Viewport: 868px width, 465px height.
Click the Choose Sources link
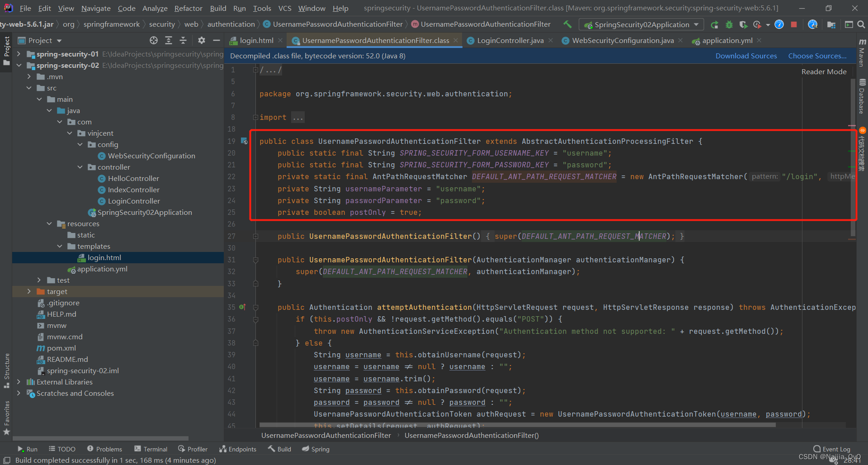(x=817, y=56)
